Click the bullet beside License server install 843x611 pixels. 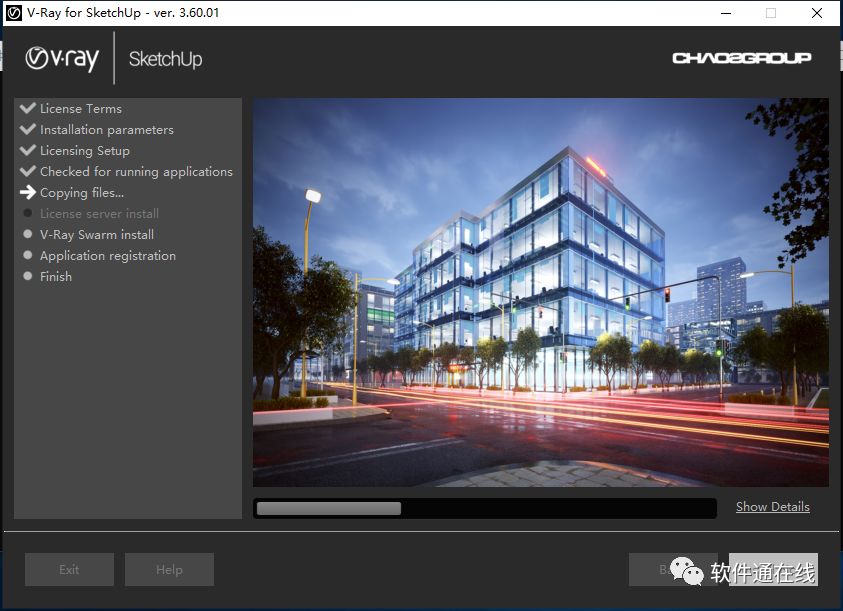point(28,213)
